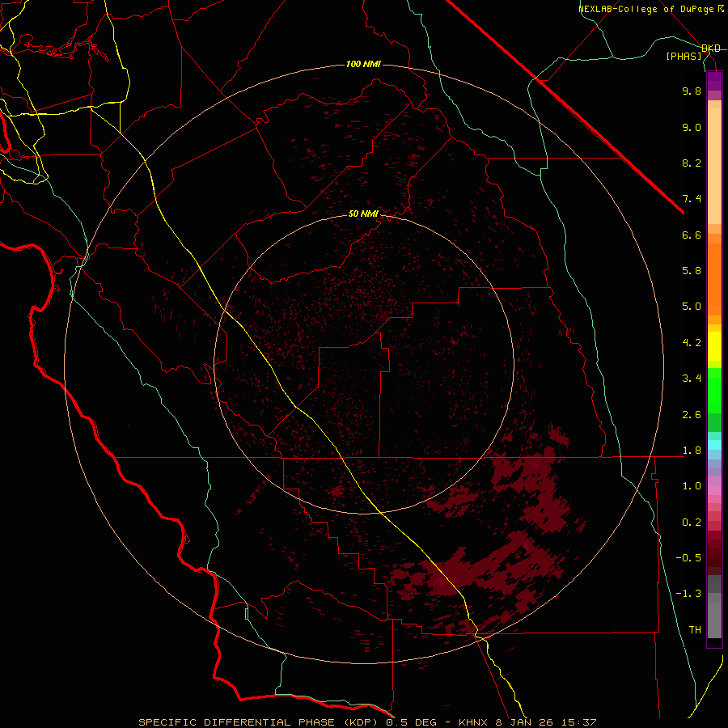Click the 1.8 scale label
Viewport: 728px width, 728px height.
pyautogui.click(x=692, y=451)
